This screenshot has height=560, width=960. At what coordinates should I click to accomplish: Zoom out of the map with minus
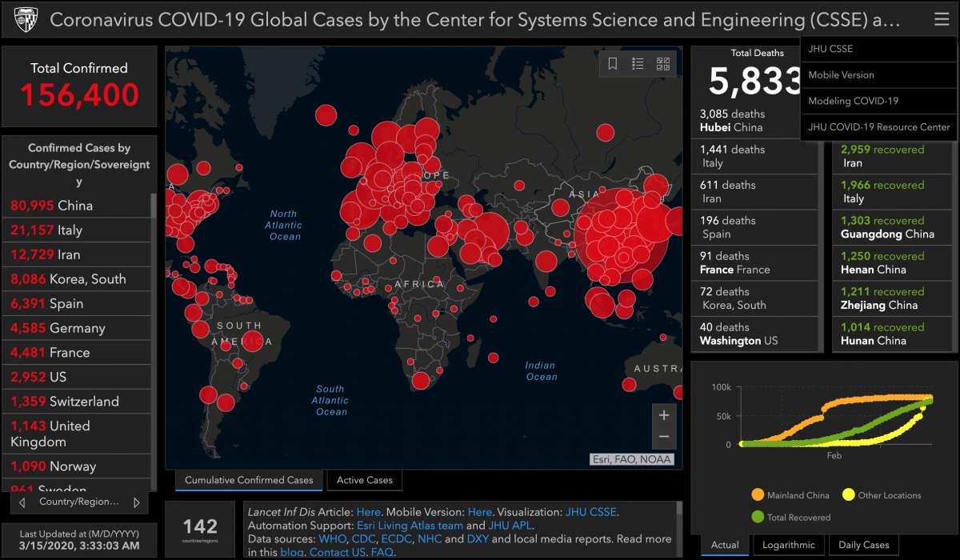tap(663, 437)
